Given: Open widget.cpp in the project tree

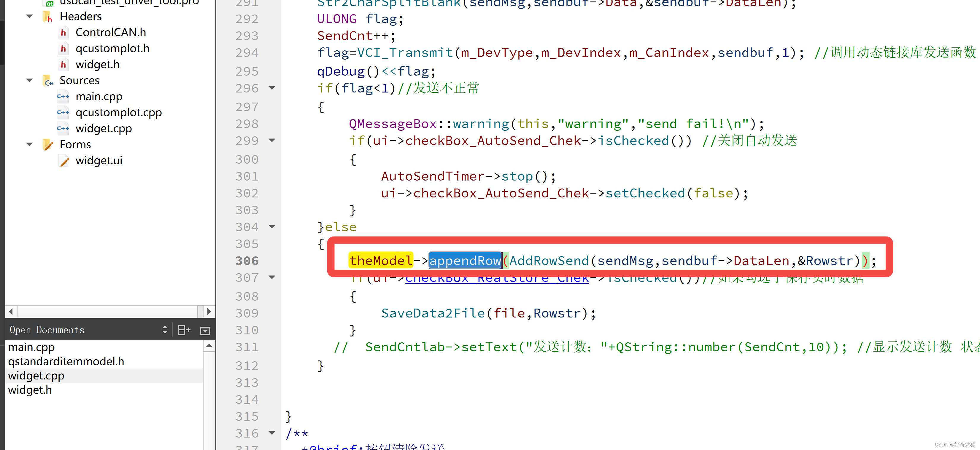Looking at the screenshot, I should tap(104, 129).
